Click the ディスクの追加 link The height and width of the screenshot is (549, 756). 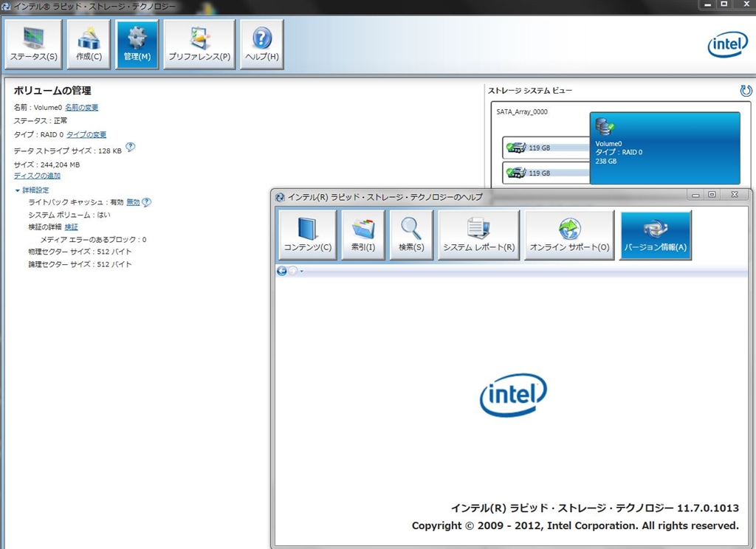37,176
